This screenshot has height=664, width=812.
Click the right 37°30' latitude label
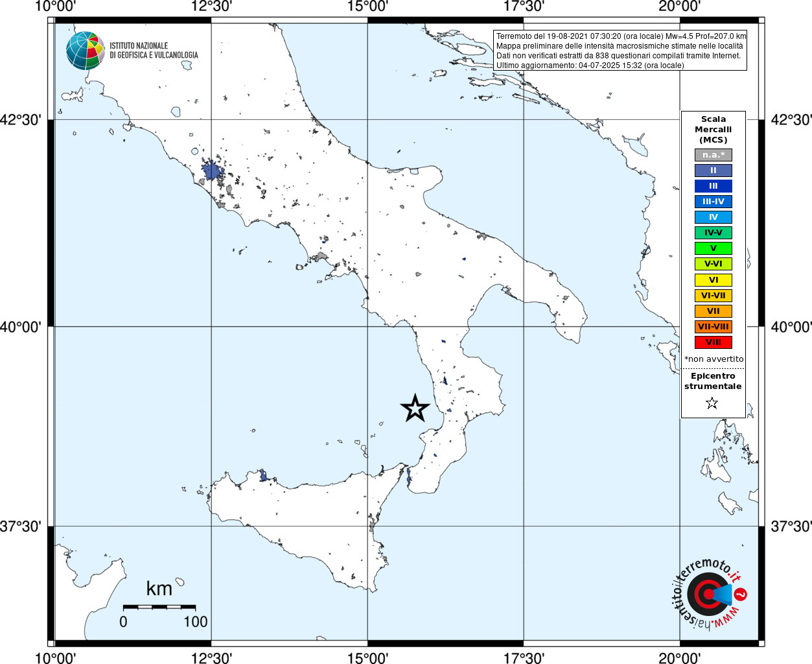coord(791,526)
